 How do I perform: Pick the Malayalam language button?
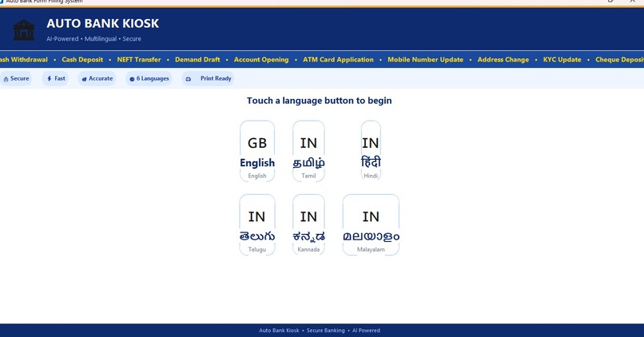click(x=371, y=225)
